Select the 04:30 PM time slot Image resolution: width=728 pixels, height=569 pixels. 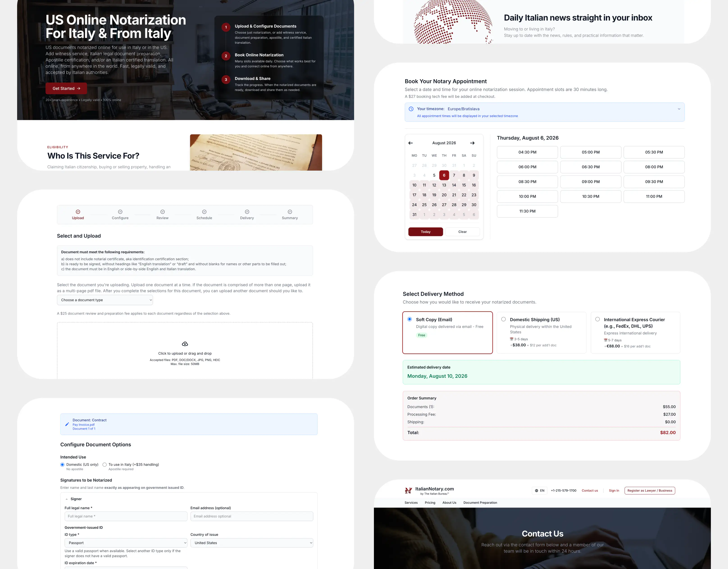pyautogui.click(x=527, y=152)
